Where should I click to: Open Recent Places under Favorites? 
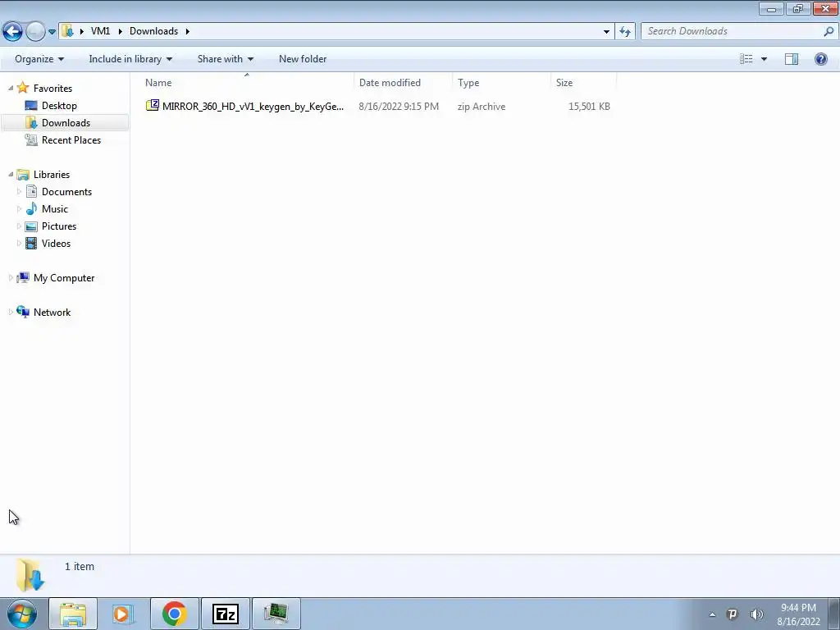[x=71, y=139]
